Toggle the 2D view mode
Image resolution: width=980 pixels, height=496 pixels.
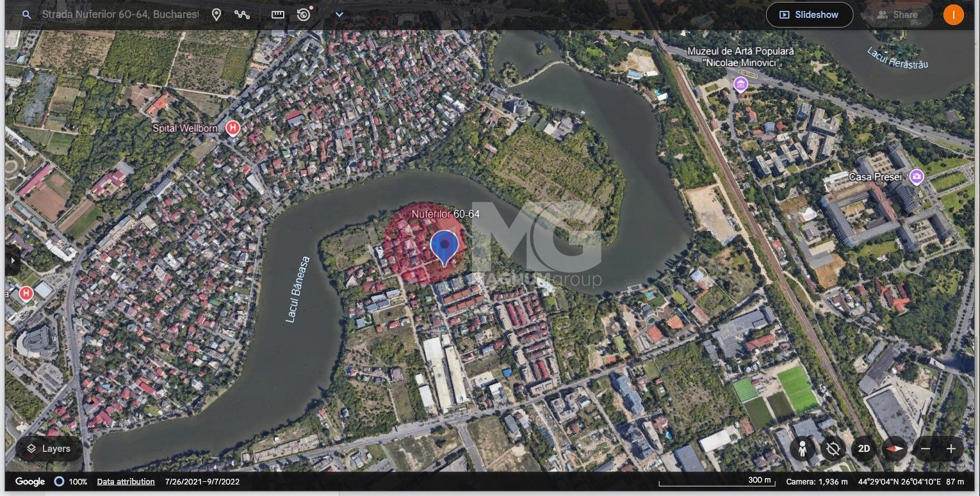point(863,449)
